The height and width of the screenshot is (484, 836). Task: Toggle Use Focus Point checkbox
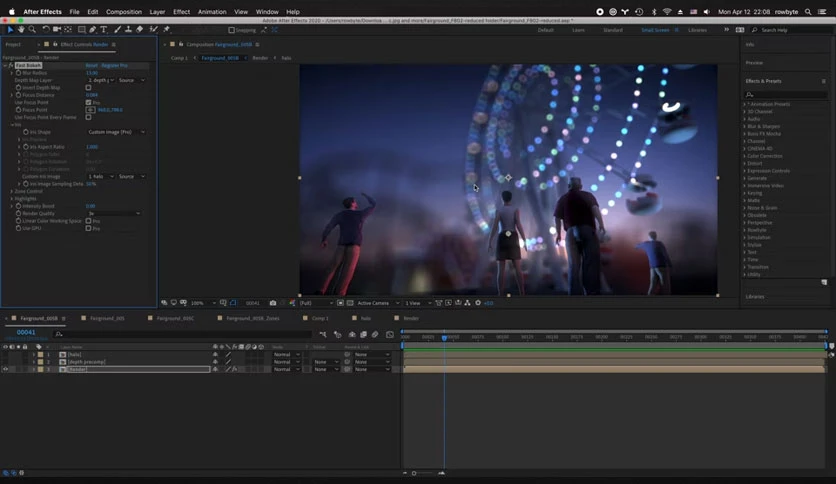coord(89,102)
